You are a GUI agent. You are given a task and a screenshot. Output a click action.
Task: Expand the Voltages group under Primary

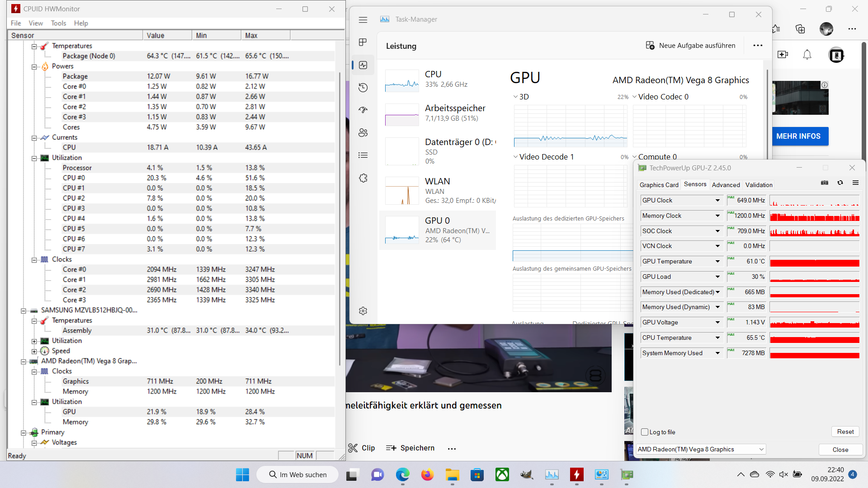tap(35, 442)
